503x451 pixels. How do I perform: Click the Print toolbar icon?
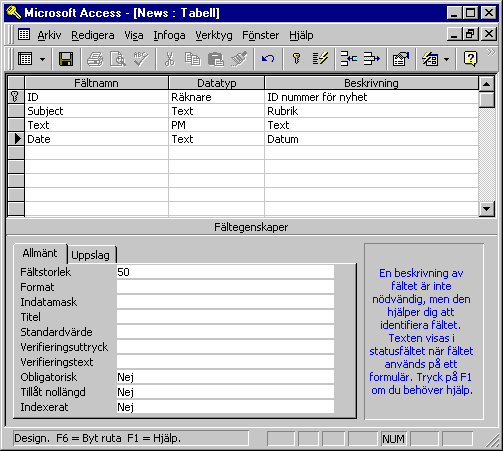tap(95, 59)
